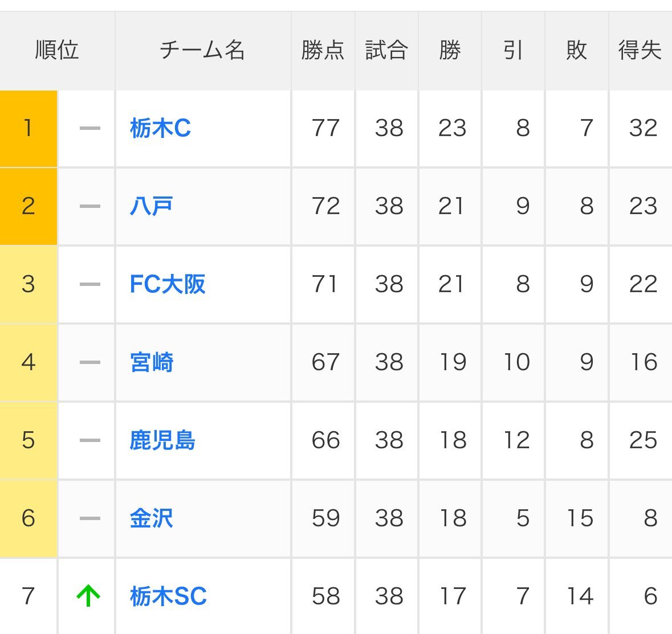Click the 77 points cell for 栃木C
This screenshot has width=672, height=634.
point(325,128)
